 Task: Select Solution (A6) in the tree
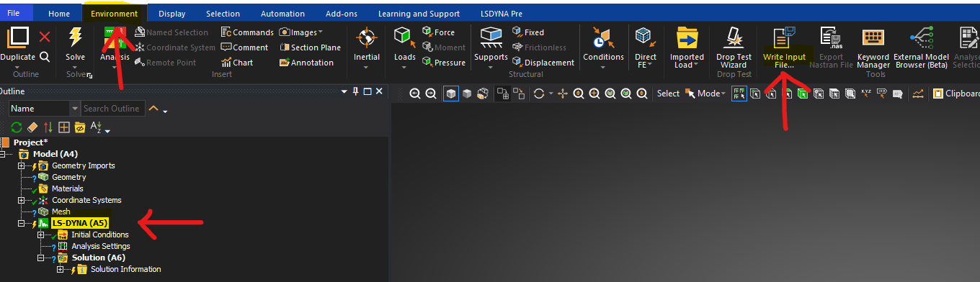tap(98, 258)
